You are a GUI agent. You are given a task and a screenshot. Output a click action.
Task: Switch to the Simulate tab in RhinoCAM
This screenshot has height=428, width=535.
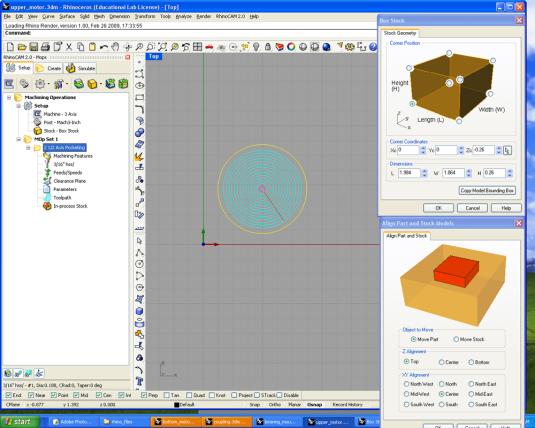(x=81, y=68)
